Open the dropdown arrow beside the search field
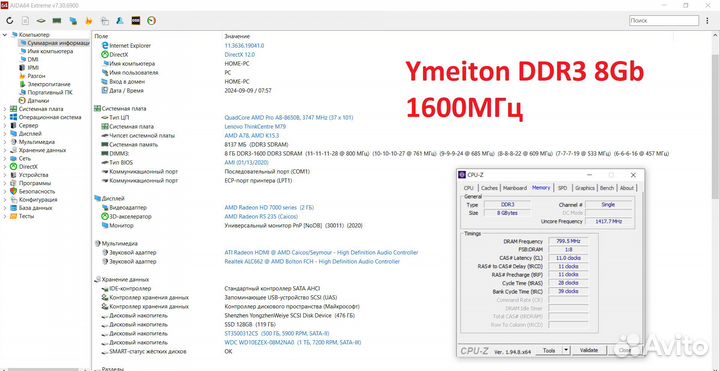Image resolution: width=720 pixels, height=371 pixels. [706, 21]
